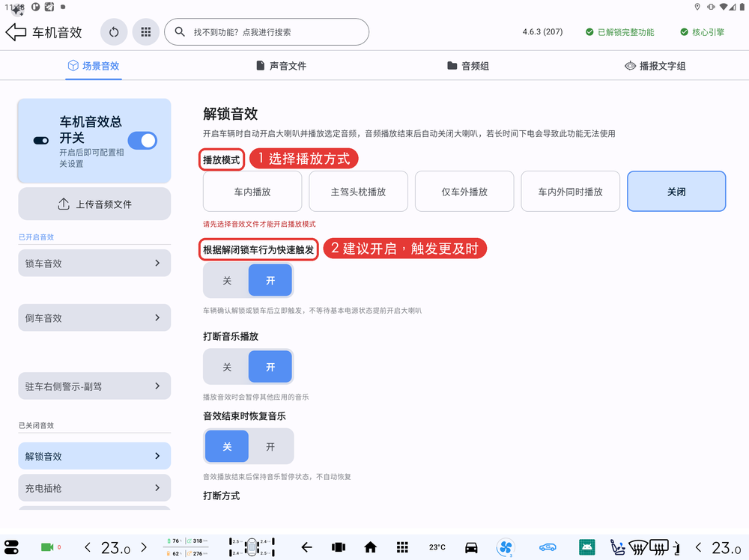
Task: Click the seat icon beside rear defrost
Action: 676,548
